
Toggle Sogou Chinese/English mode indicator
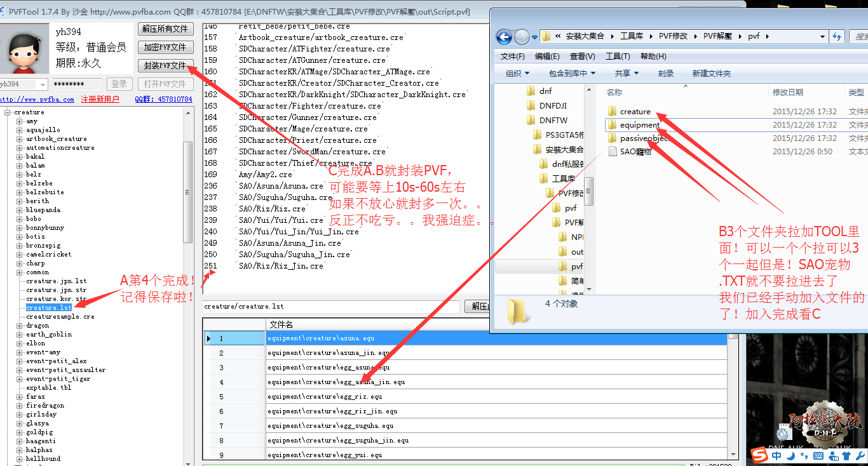(776, 456)
